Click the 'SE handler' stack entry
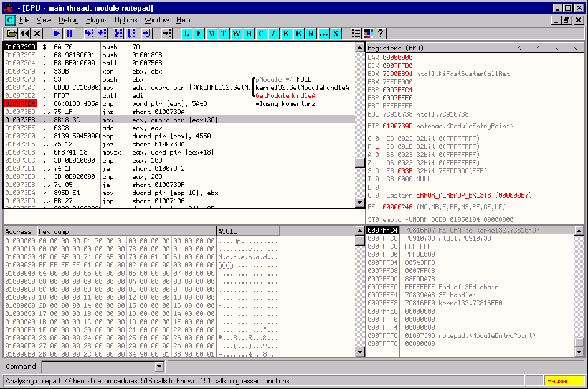This screenshot has width=588, height=389. pos(457,295)
